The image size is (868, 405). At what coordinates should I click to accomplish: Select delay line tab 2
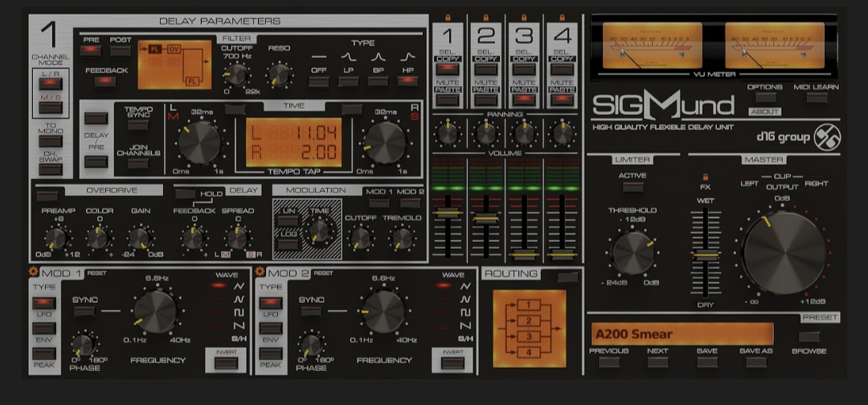(x=485, y=36)
